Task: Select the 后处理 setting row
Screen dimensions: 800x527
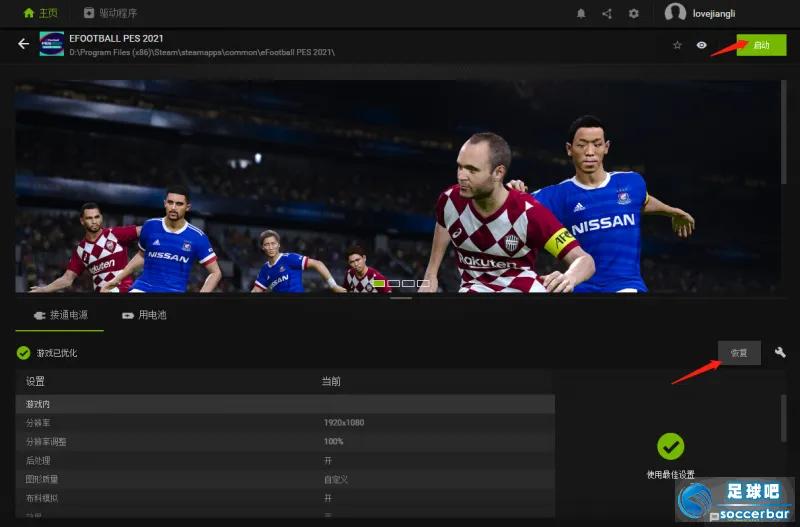Action: click(285, 461)
